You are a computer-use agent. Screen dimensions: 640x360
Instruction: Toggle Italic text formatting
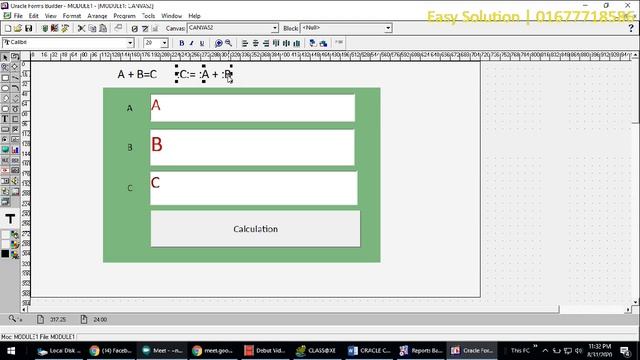click(191, 43)
